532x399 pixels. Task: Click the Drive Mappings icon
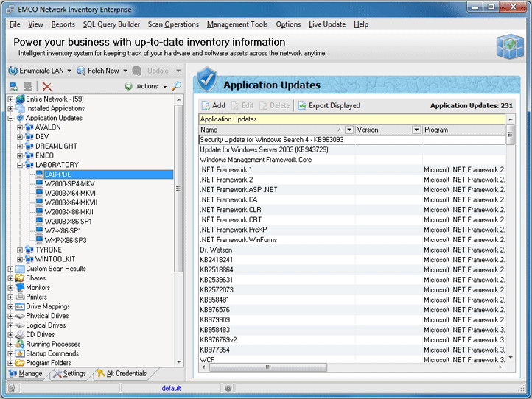(x=21, y=306)
